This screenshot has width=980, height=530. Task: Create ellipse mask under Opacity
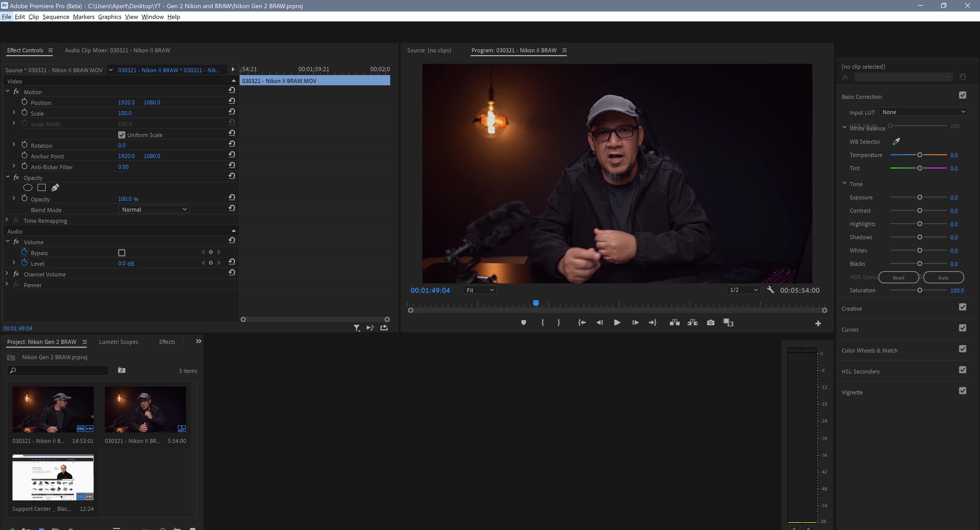28,188
